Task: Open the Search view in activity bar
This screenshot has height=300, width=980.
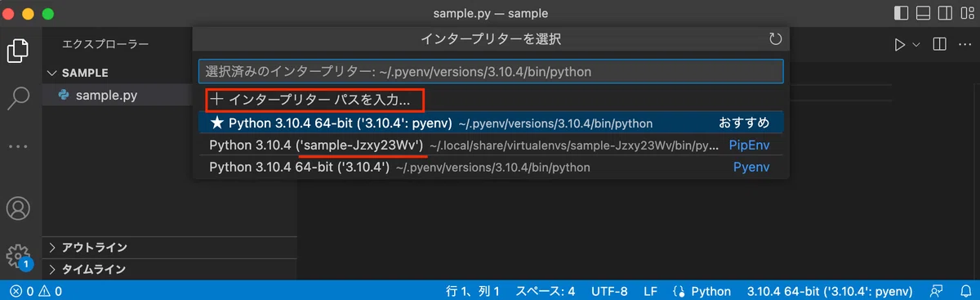Action: 18,98
